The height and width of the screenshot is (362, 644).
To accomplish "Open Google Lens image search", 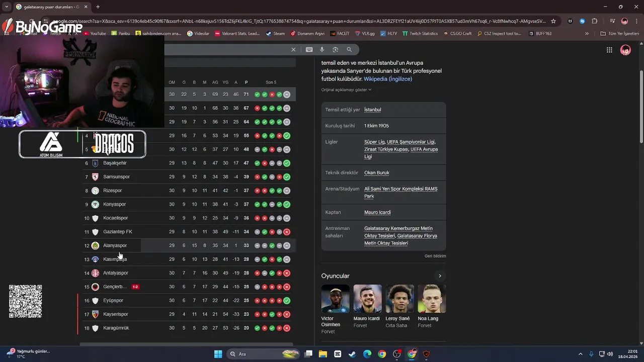I will click(335, 50).
